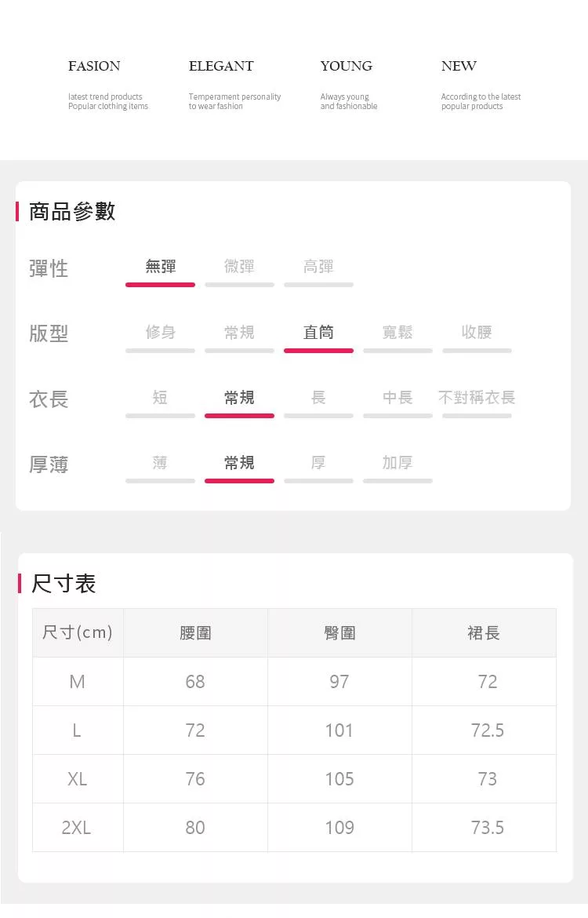Choose the 中長 length option

click(x=397, y=398)
